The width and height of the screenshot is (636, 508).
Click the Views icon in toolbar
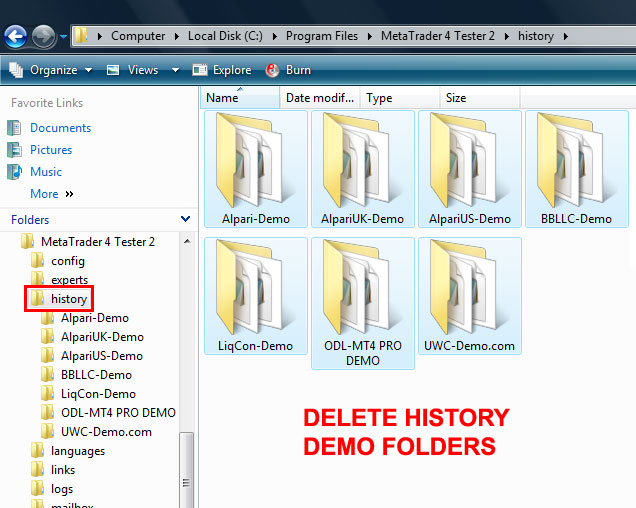point(113,70)
